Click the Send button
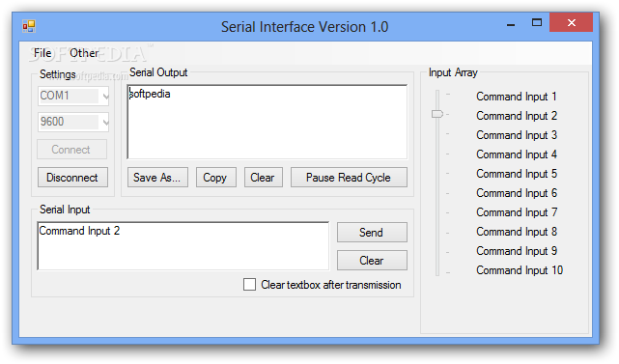This screenshot has height=364, width=619. click(x=372, y=232)
